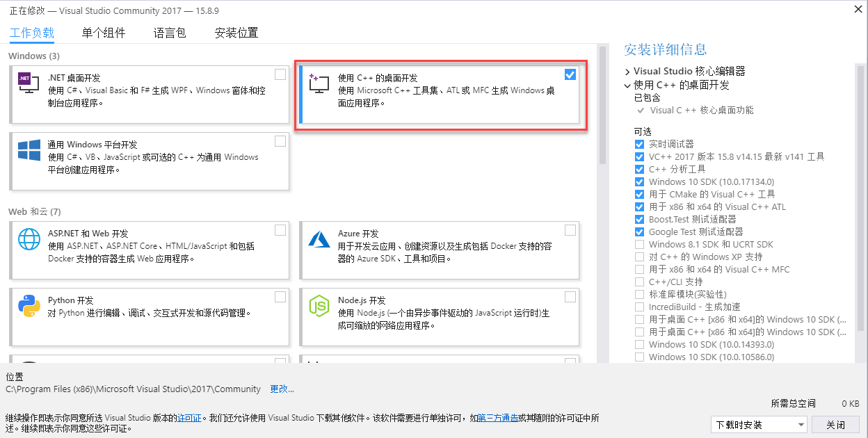Uncheck the C++ 分析工具 option
The image size is (868, 438).
point(639,169)
